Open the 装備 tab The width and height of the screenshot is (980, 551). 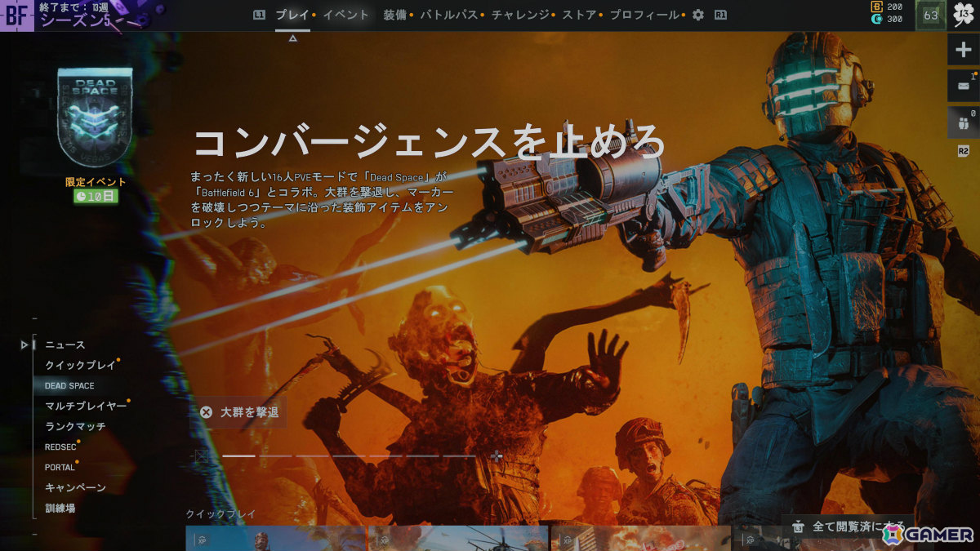pyautogui.click(x=395, y=15)
